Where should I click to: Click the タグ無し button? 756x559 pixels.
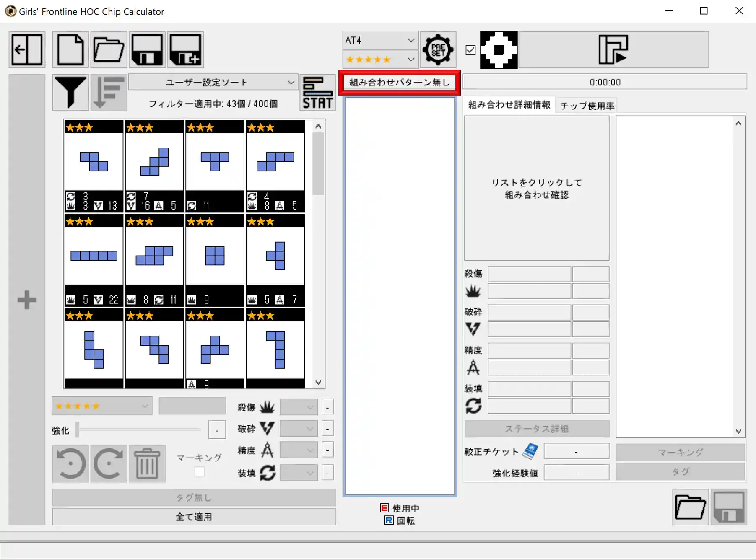(x=194, y=497)
